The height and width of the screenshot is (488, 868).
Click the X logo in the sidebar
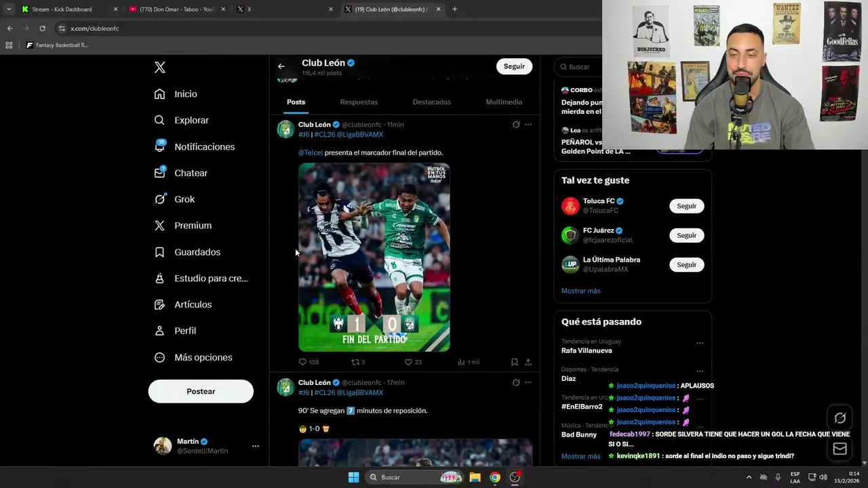point(160,67)
